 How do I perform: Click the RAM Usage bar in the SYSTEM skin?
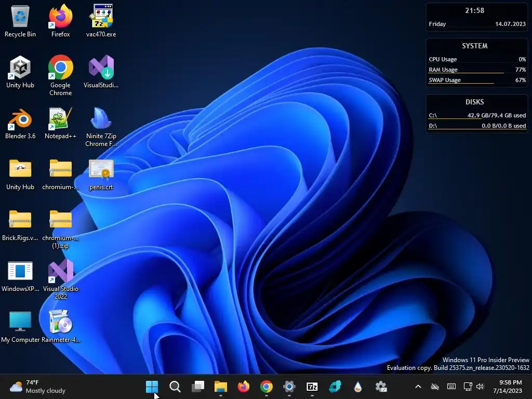click(477, 70)
